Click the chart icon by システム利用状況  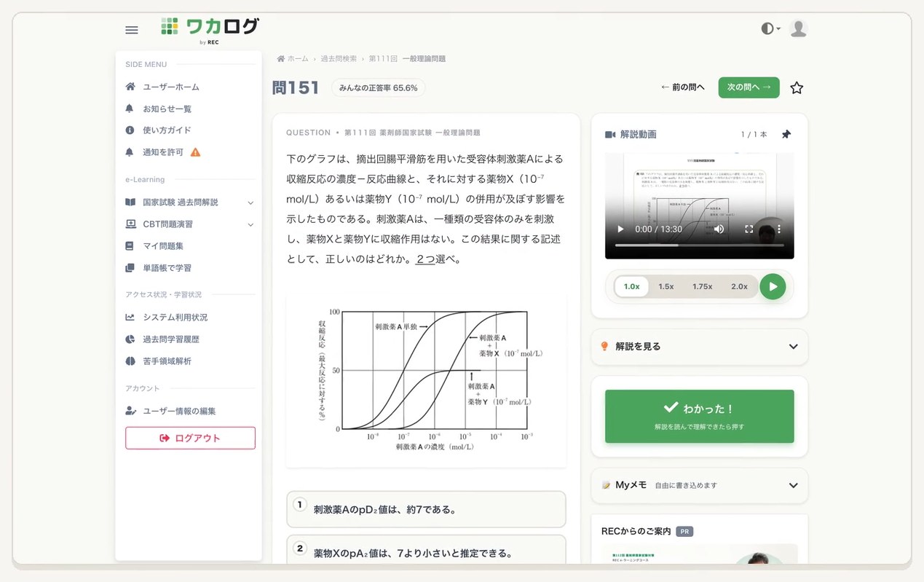click(x=130, y=318)
